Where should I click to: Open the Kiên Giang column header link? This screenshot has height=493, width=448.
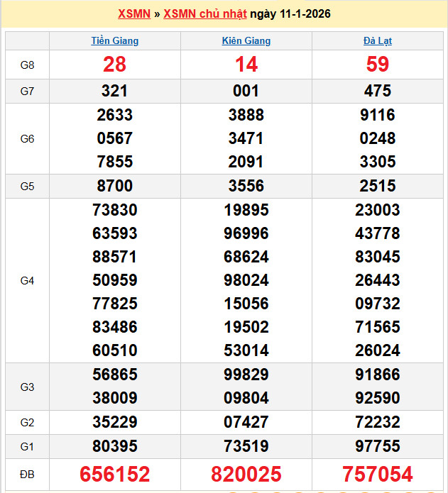coord(246,40)
